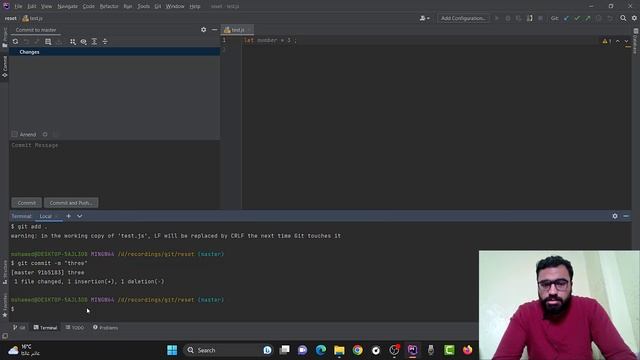Open terminal tabs dropdown chevron
Image resolution: width=640 pixels, height=360 pixels.
(80, 216)
